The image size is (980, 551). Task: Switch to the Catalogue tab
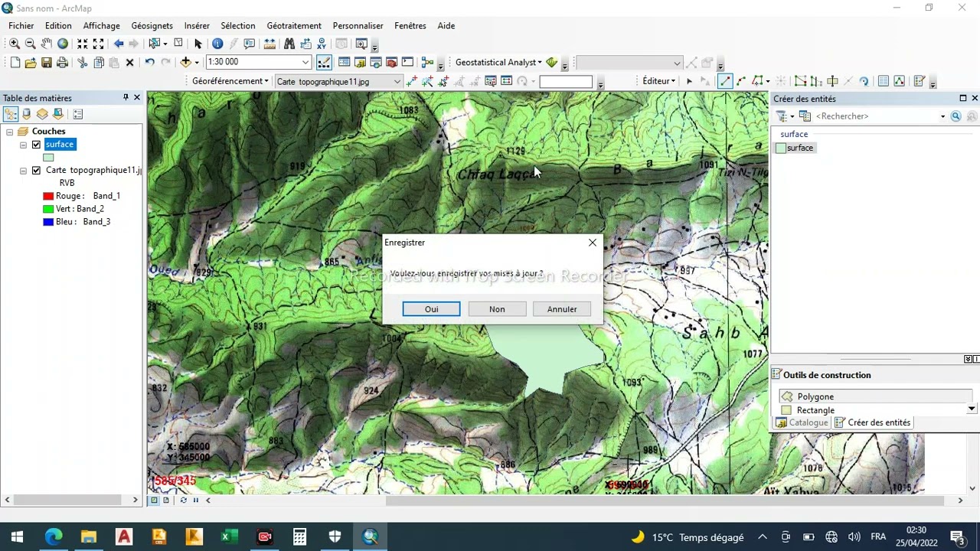[x=802, y=422]
